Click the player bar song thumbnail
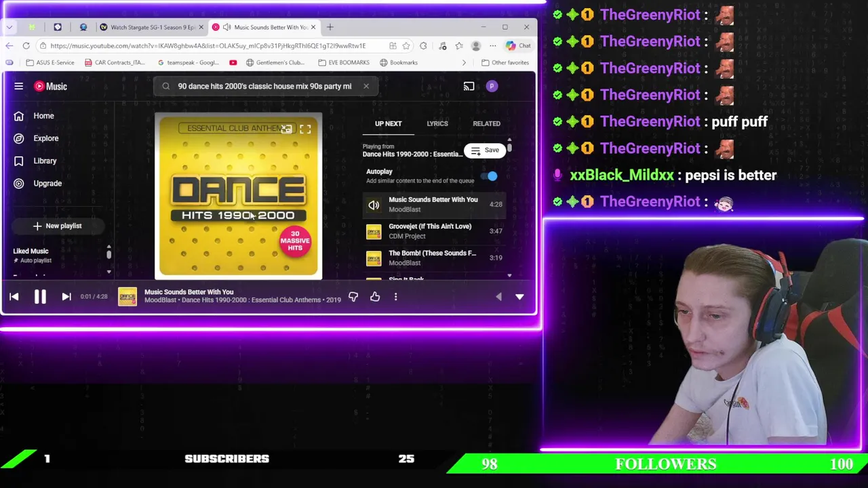868x488 pixels. [x=127, y=297]
